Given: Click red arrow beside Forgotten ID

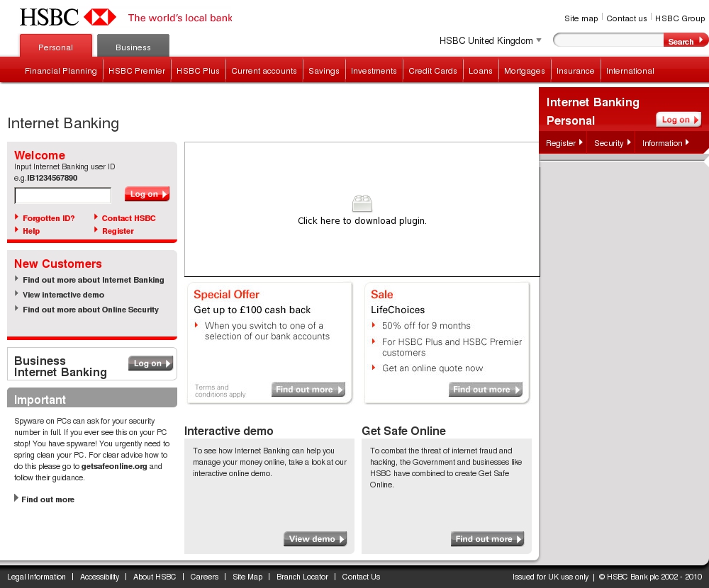Looking at the screenshot, I should point(17,217).
